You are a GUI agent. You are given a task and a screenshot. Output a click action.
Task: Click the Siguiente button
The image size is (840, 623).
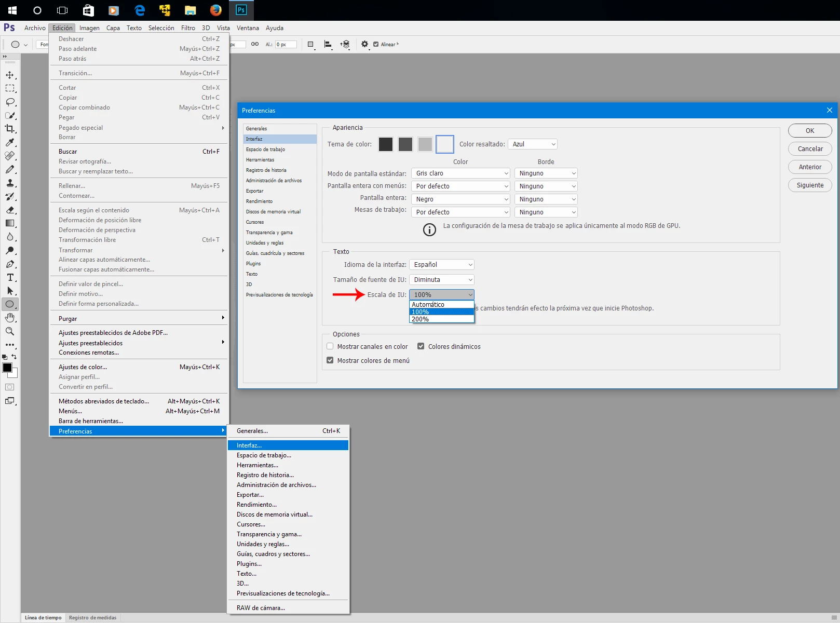[810, 185]
